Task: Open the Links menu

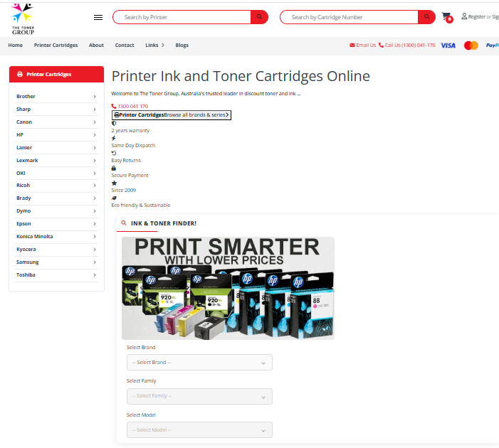Action: pos(152,45)
